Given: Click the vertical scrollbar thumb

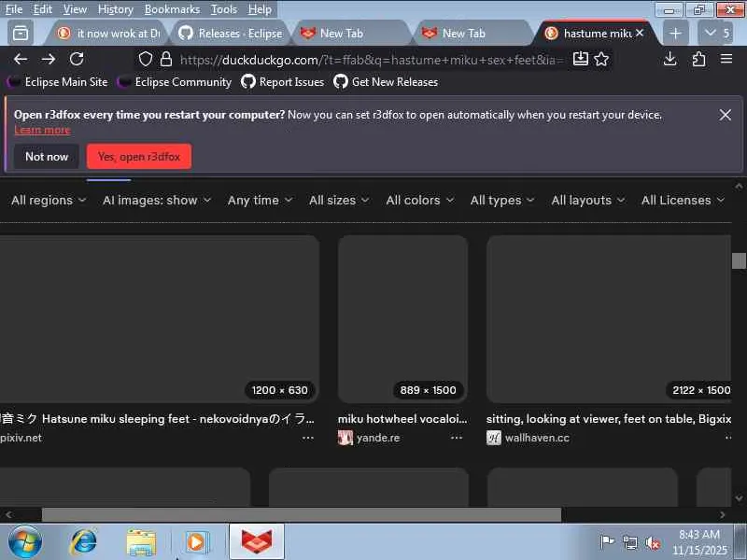Looking at the screenshot, I should tap(739, 260).
